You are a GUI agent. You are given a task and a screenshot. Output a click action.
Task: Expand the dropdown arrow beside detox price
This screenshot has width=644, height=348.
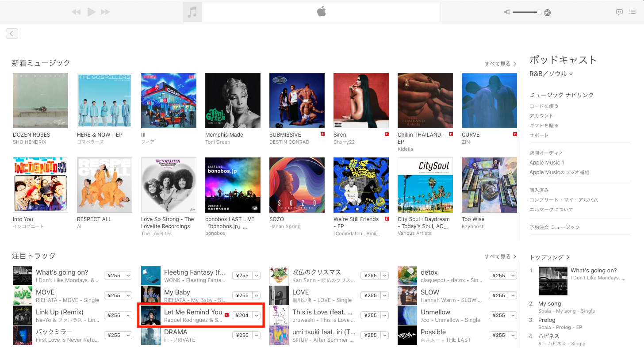[513, 275]
